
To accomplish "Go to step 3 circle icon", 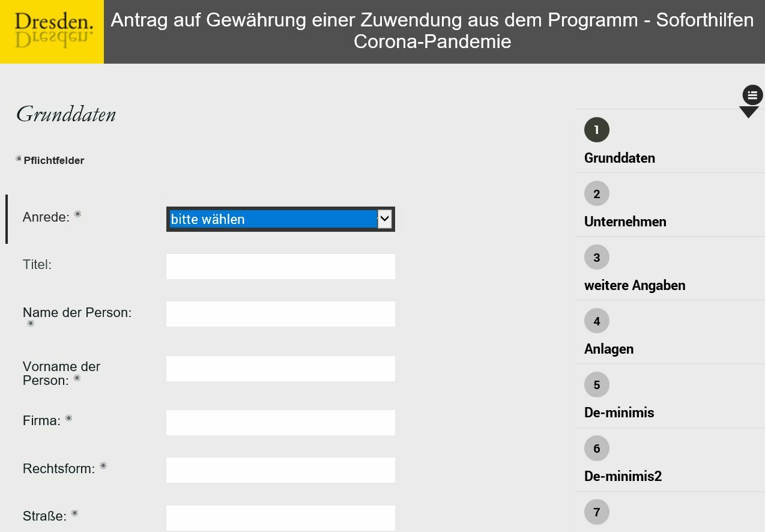I will tap(596, 257).
